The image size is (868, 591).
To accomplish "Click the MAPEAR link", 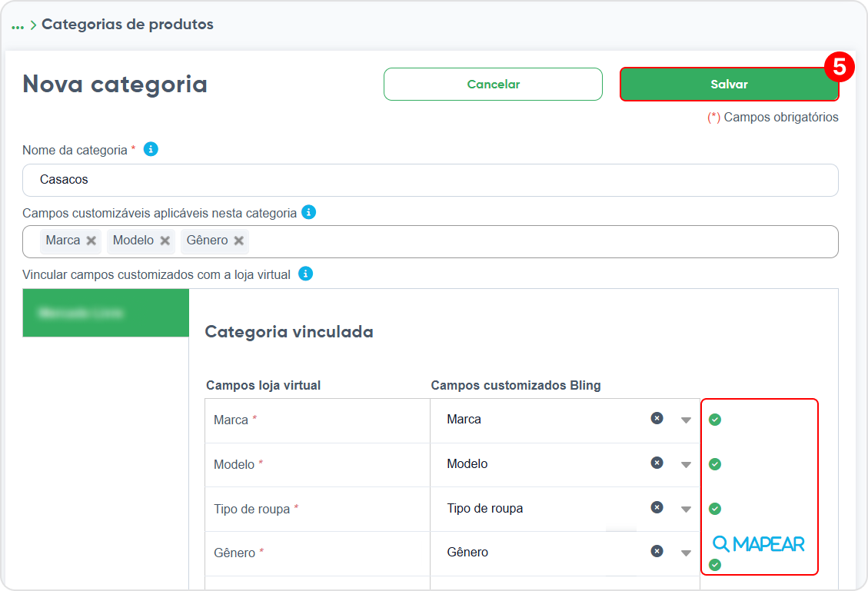I will click(758, 545).
